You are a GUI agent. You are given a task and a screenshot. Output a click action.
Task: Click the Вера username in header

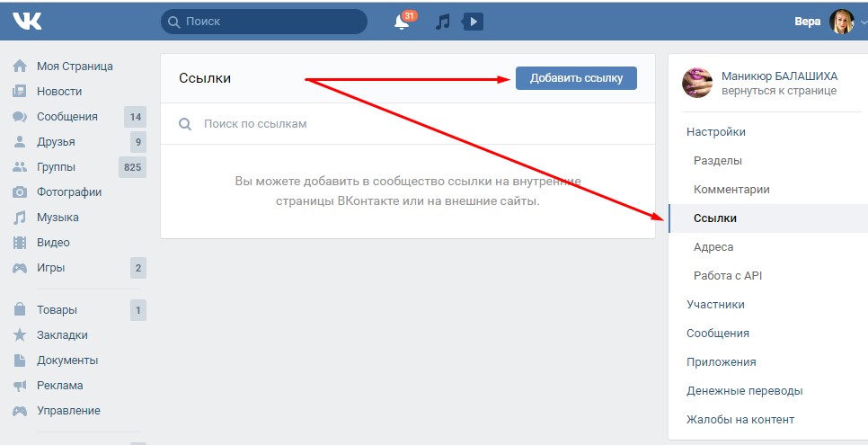[807, 22]
